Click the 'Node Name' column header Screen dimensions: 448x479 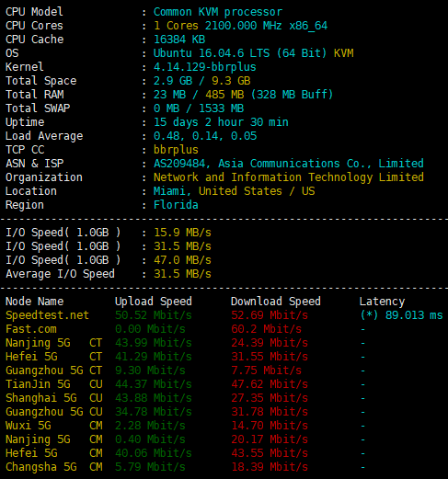[x=35, y=302]
